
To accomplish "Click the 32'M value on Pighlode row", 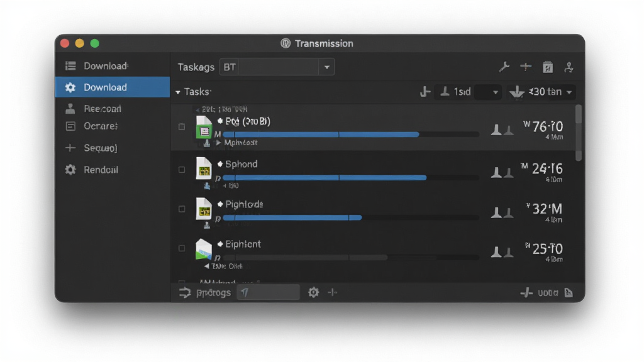I will [x=548, y=209].
